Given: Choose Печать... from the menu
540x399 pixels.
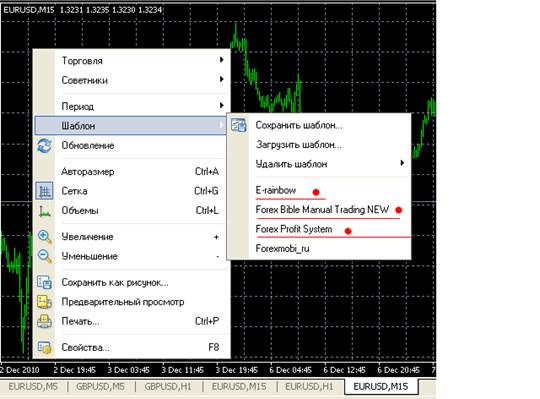Looking at the screenshot, I should (x=132, y=322).
